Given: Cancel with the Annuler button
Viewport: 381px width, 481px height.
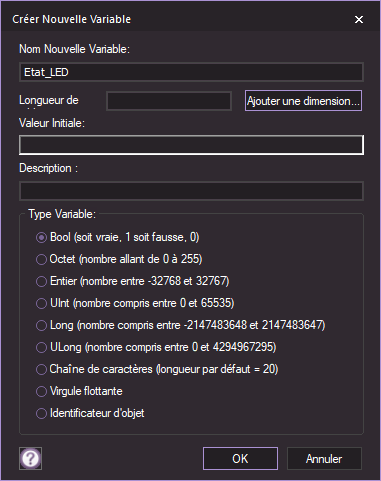Looking at the screenshot, I should click(x=324, y=459).
